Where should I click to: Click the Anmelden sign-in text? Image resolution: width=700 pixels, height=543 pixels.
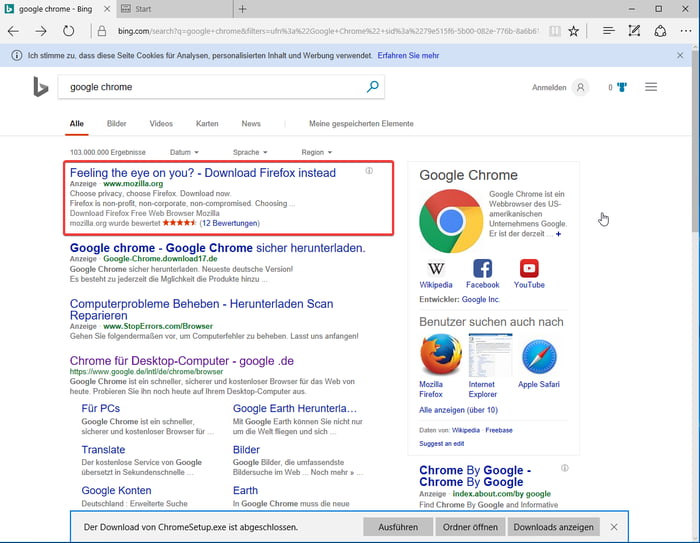point(549,88)
